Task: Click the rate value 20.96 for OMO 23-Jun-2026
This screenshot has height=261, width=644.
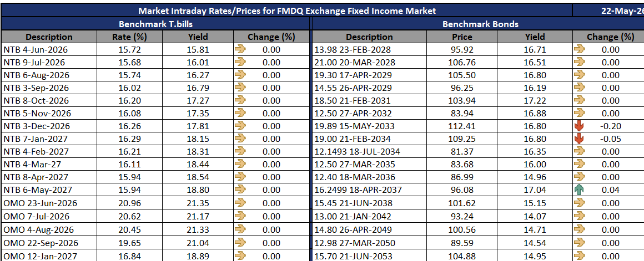Action: [129, 203]
